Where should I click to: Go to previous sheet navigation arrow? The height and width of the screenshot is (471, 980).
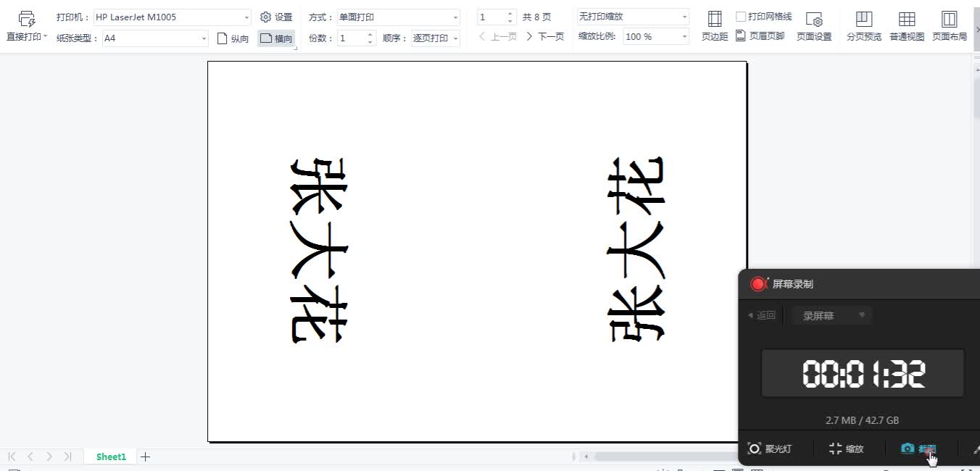coord(30,457)
